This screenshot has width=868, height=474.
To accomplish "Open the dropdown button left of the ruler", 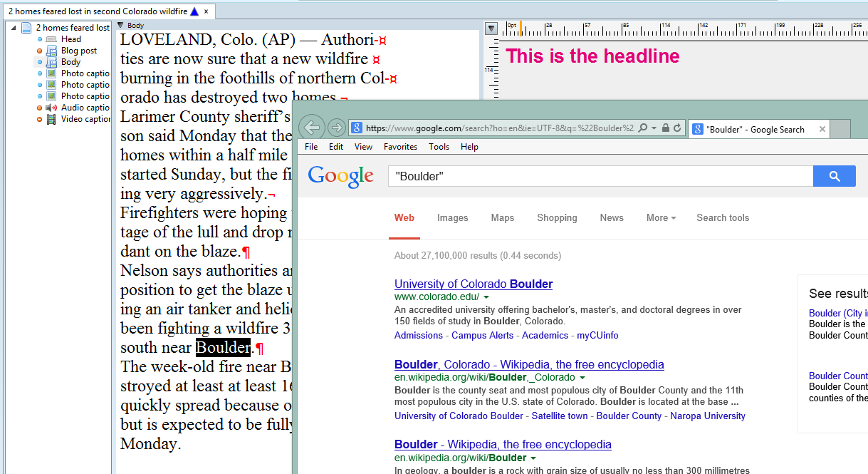I will [491, 29].
